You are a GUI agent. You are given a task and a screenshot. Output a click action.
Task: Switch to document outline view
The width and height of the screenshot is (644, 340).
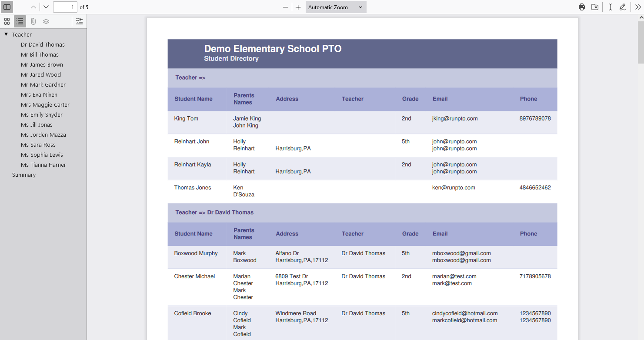tap(20, 21)
